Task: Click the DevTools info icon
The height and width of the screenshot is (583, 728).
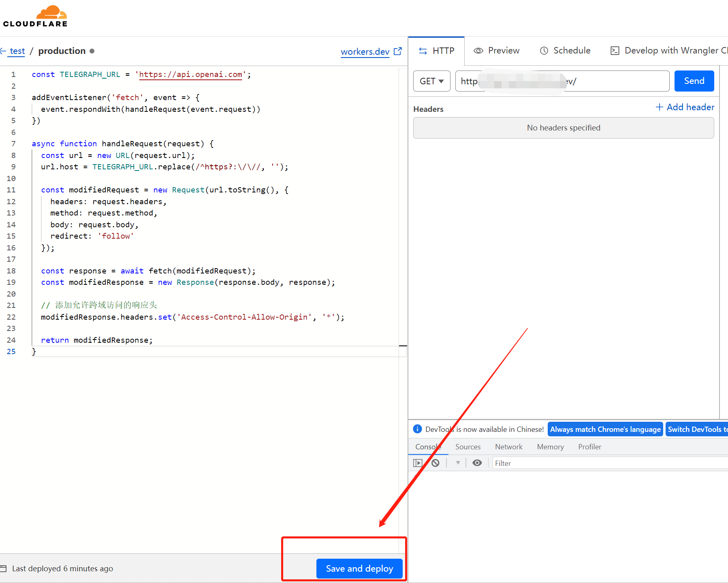Action: pos(417,429)
